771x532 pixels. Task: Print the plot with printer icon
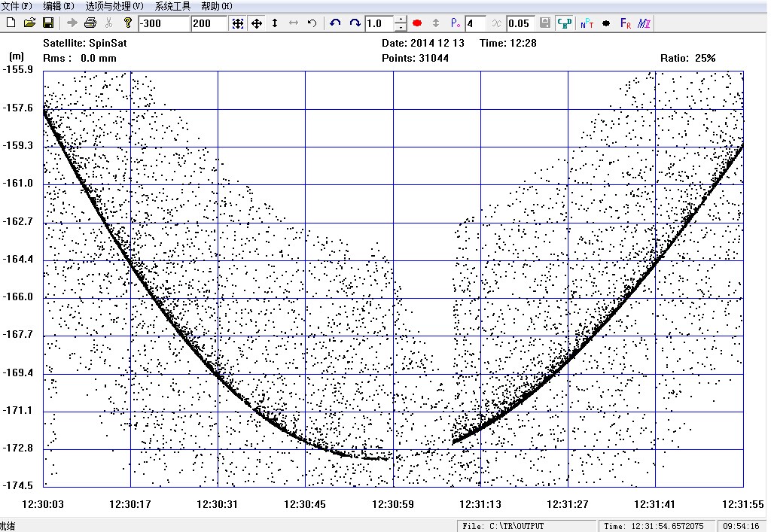(x=90, y=23)
